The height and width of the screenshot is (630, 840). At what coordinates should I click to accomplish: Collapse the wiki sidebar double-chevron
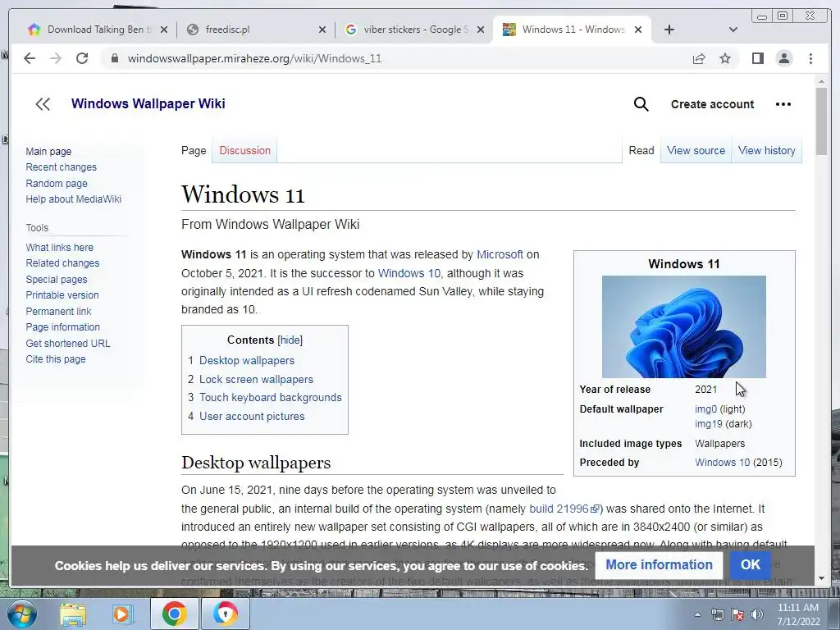coord(43,104)
